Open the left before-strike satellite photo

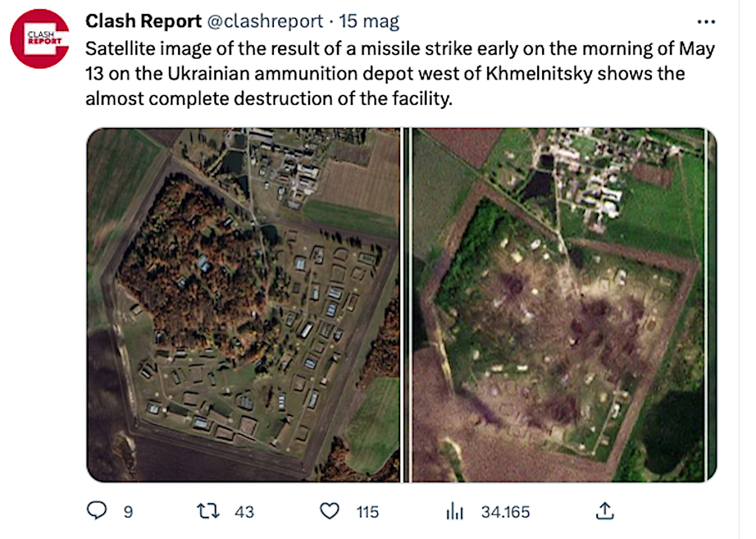tap(244, 305)
